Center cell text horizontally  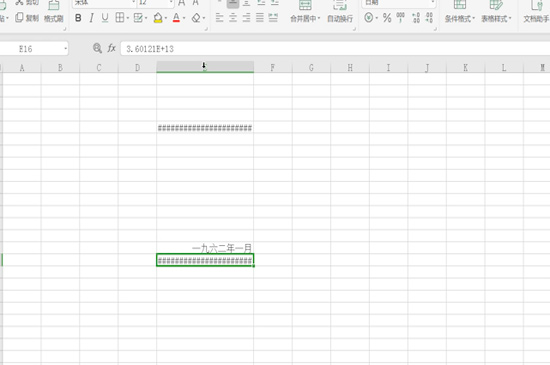(233, 18)
